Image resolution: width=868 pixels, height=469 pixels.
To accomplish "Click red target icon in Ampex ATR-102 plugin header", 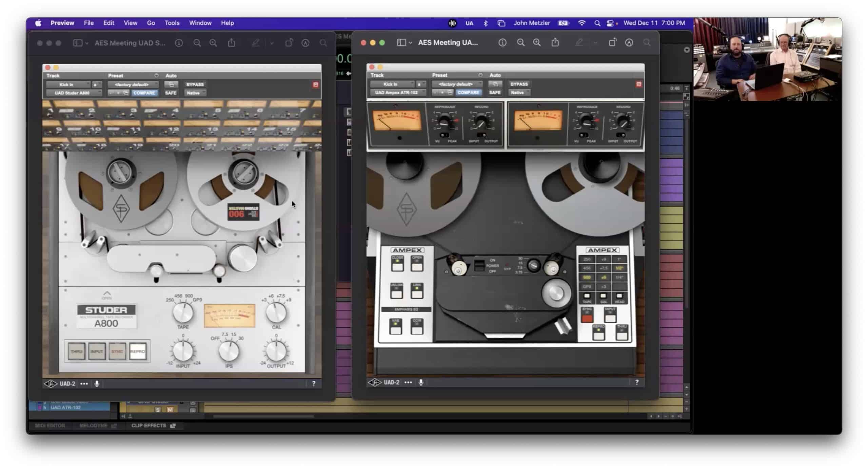I will click(x=639, y=84).
